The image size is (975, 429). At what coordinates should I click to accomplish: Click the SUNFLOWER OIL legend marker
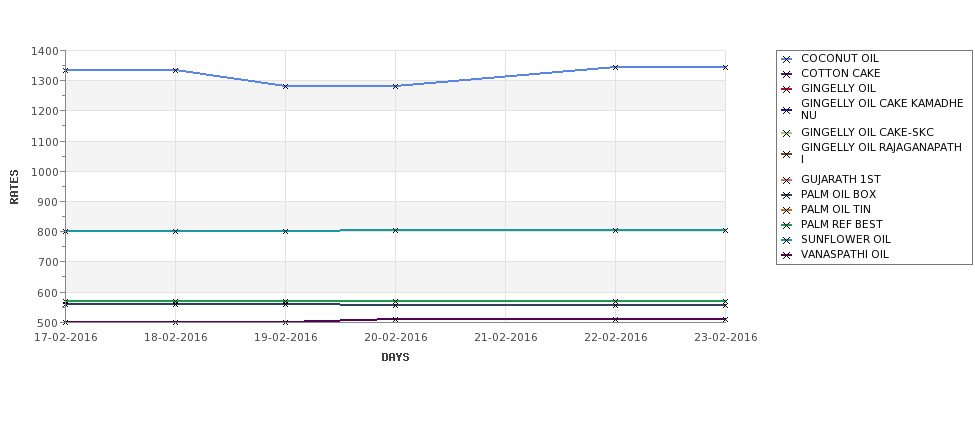(x=787, y=240)
